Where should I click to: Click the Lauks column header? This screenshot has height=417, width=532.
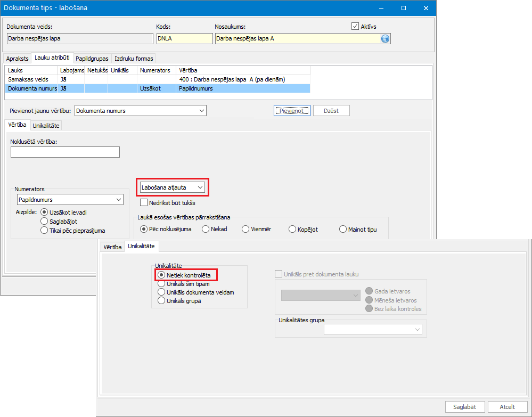click(x=31, y=70)
